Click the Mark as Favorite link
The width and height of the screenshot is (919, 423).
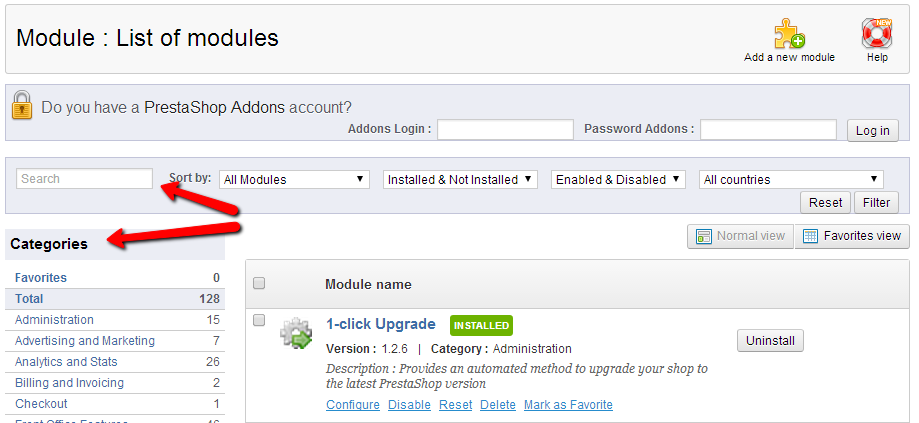[x=568, y=405]
